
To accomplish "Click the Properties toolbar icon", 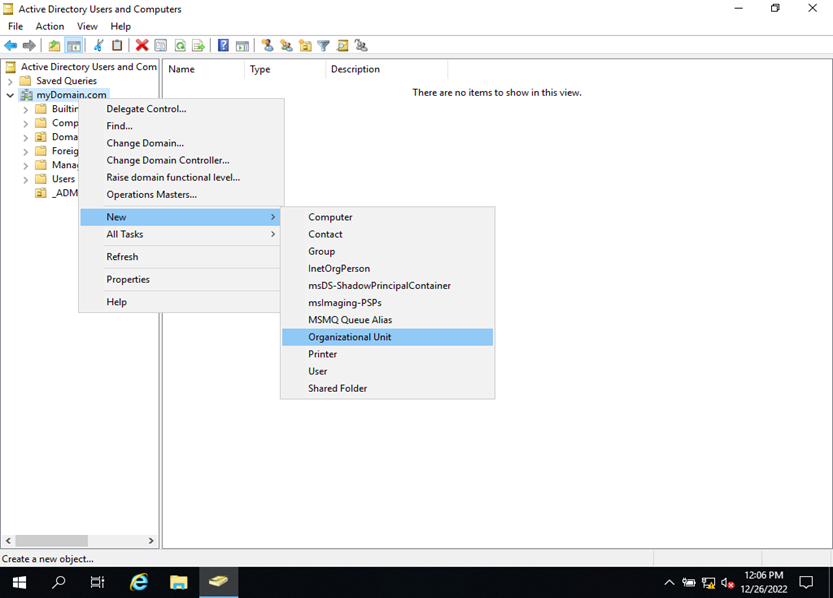I will 160,46.
